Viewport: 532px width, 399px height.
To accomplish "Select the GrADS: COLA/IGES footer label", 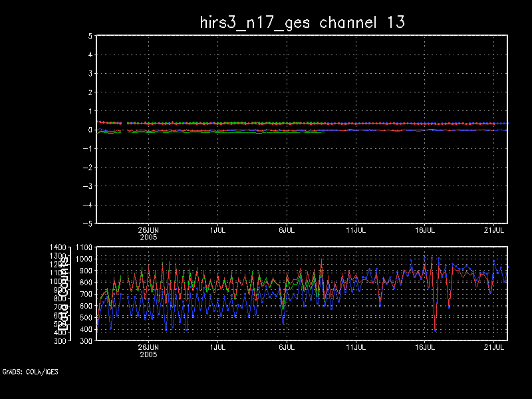I will click(30, 372).
